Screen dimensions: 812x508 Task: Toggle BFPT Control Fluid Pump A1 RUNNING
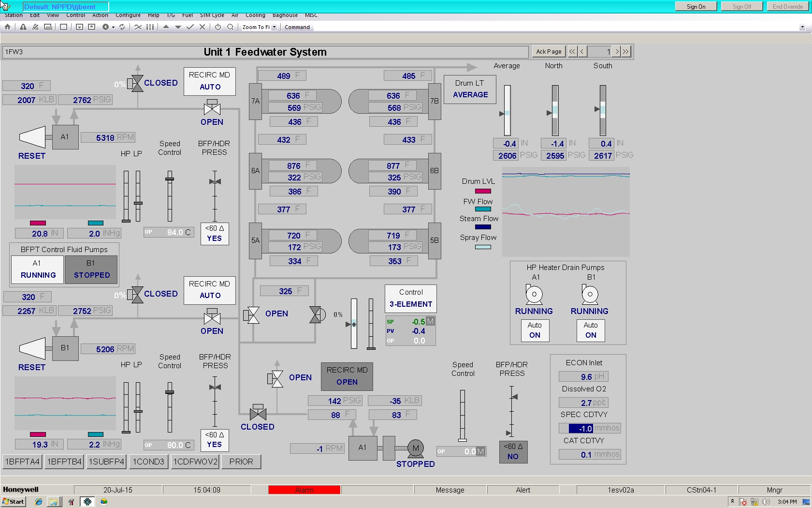38,269
